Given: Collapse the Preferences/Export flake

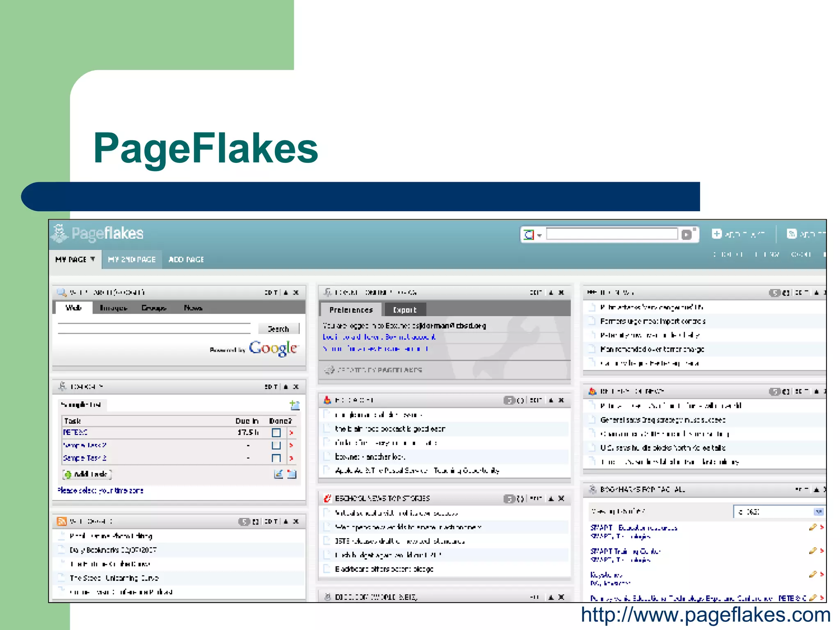Looking at the screenshot, I should tap(551, 292).
